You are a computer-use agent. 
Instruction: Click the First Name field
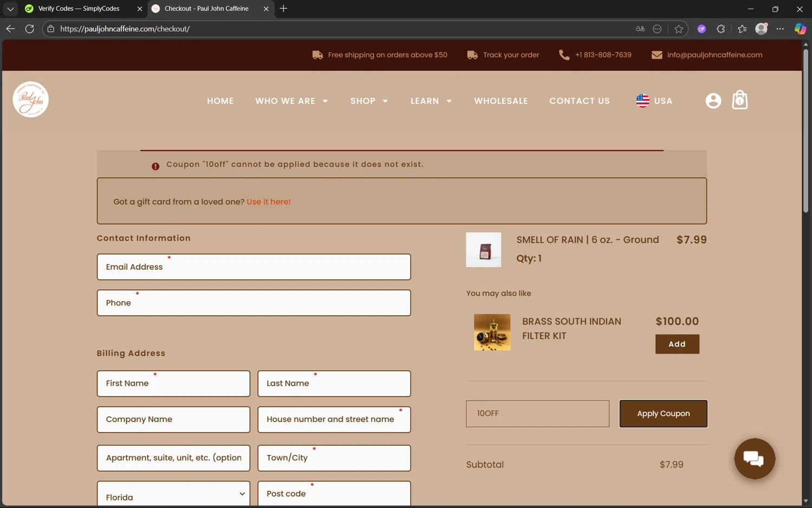click(x=173, y=383)
